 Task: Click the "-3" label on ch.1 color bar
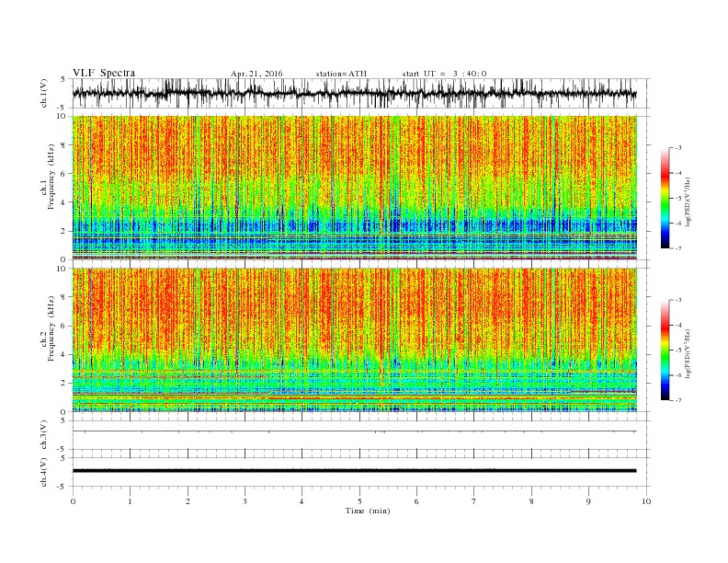678,148
